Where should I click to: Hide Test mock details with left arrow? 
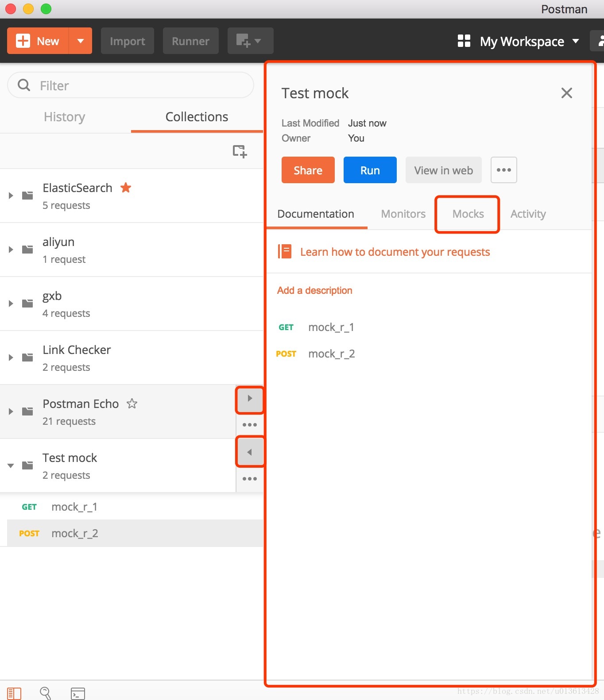250,452
